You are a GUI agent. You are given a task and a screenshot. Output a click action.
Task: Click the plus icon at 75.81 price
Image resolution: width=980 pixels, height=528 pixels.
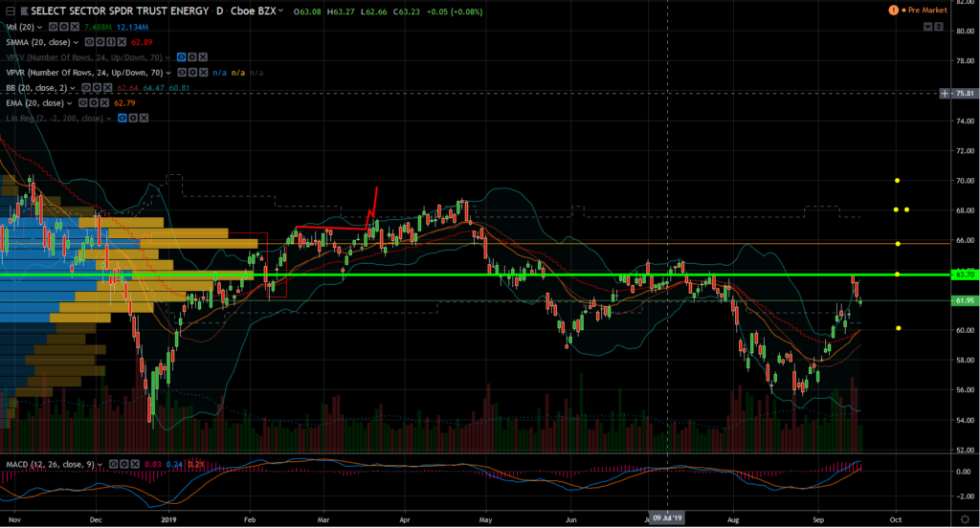(945, 93)
